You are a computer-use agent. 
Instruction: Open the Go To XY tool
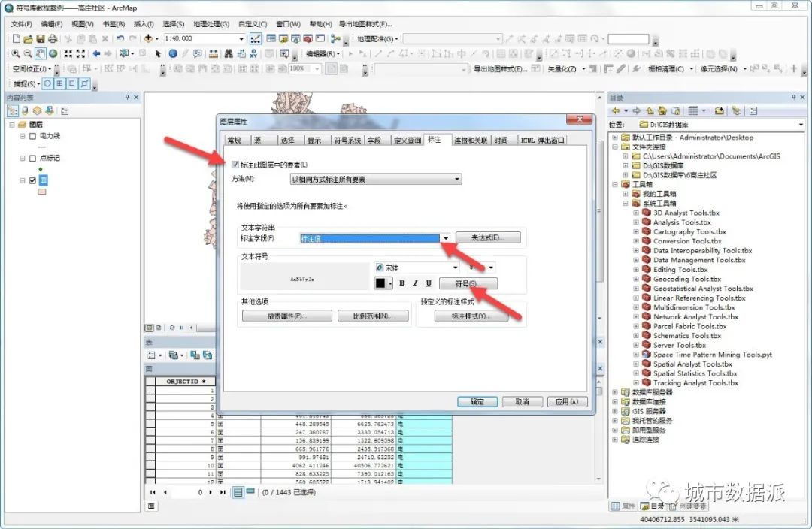click(x=253, y=53)
